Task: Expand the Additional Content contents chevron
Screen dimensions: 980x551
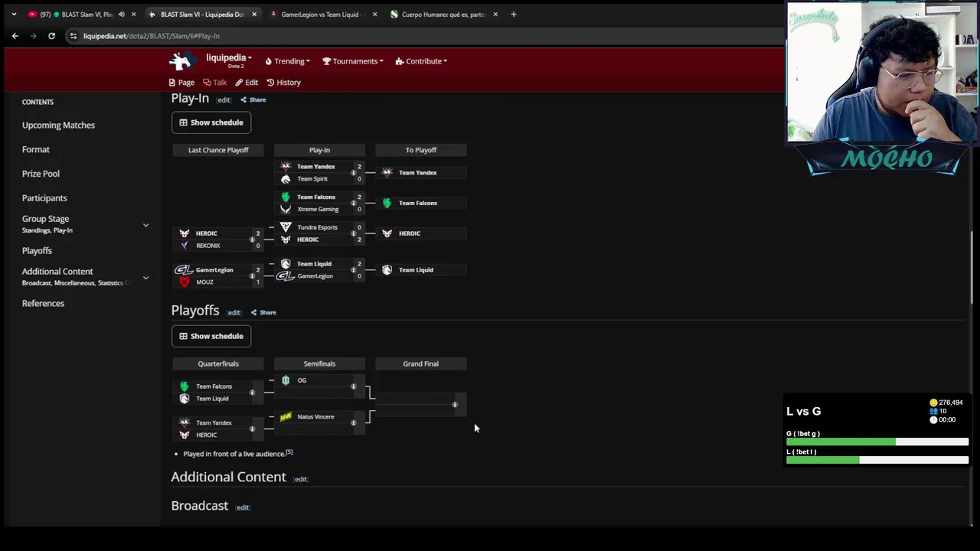Action: point(145,277)
